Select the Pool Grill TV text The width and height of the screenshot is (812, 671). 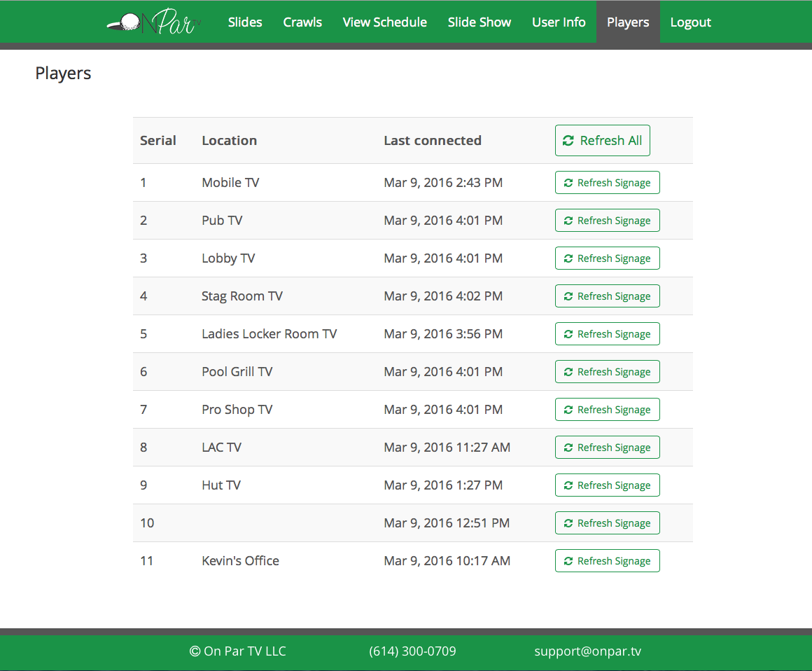tap(237, 371)
